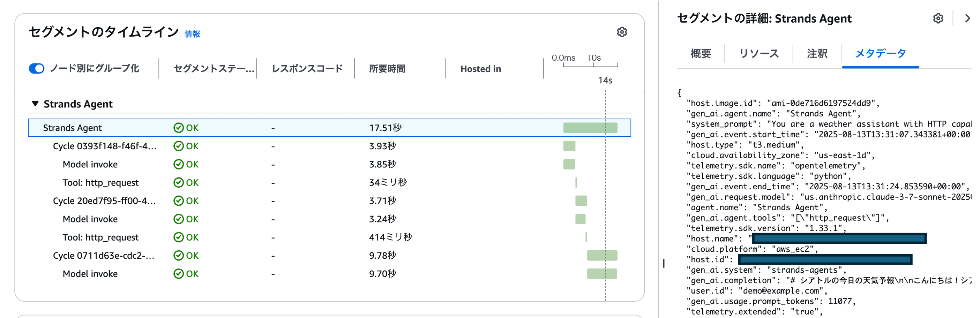This screenshot has width=980, height=318.
Task: Open the リソース tab
Action: click(x=758, y=54)
